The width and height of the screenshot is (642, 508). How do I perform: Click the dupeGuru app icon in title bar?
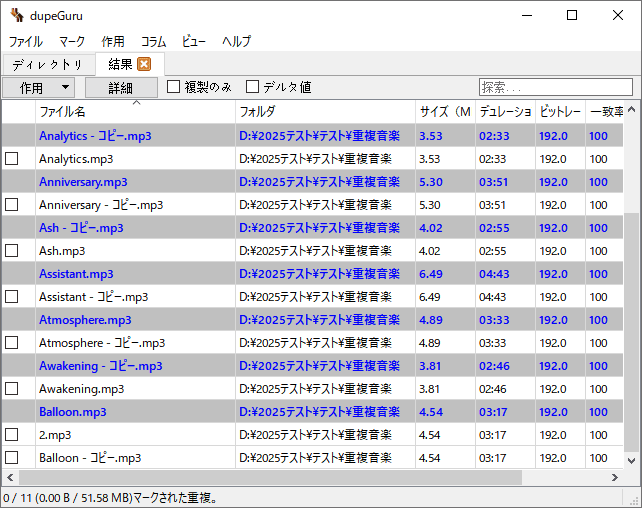pyautogui.click(x=17, y=15)
